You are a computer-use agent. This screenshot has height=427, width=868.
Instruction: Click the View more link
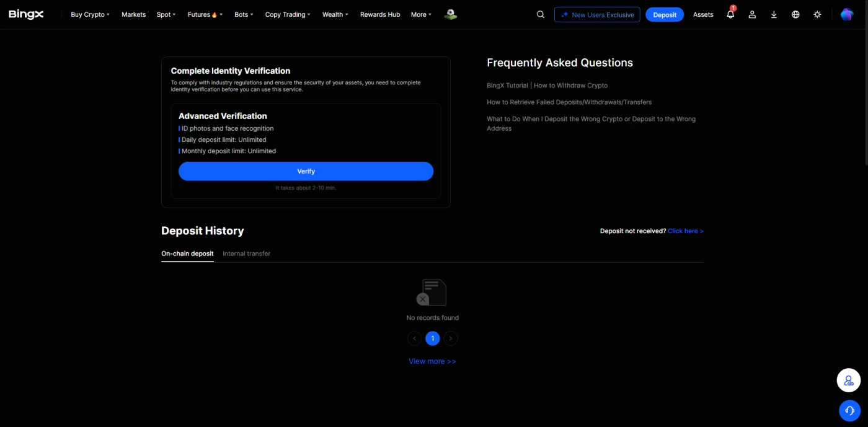click(432, 361)
